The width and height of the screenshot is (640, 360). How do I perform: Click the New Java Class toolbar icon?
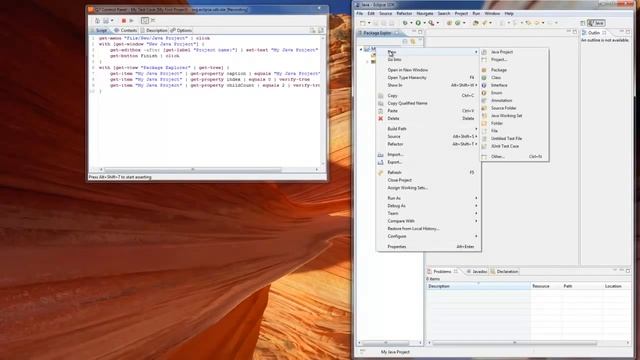tap(458, 23)
